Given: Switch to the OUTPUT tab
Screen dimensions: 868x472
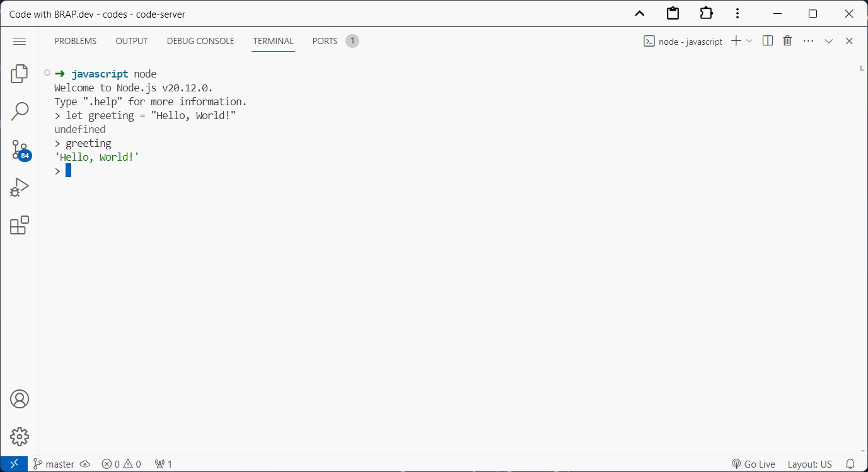Looking at the screenshot, I should pyautogui.click(x=132, y=41).
